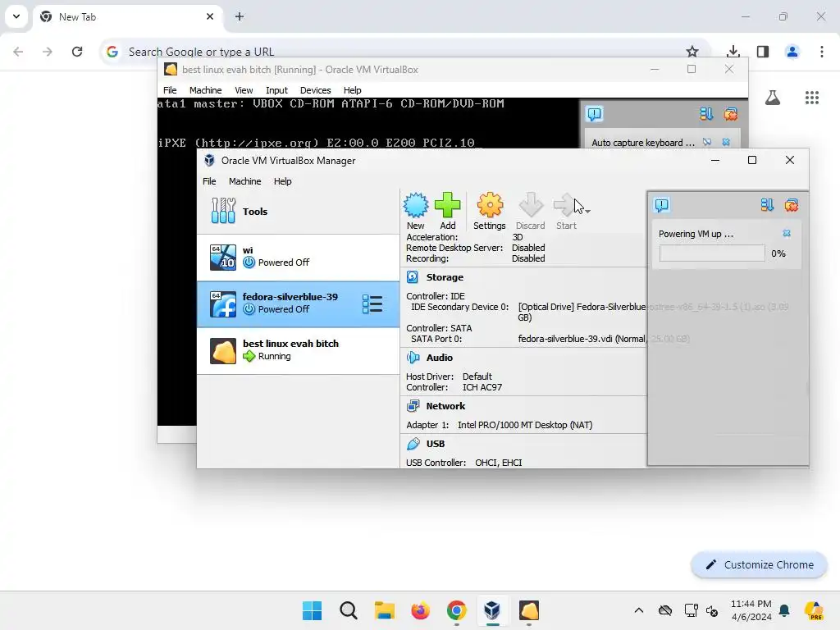840x630 pixels.
Task: Click the New VM toolbar icon
Action: [416, 211]
